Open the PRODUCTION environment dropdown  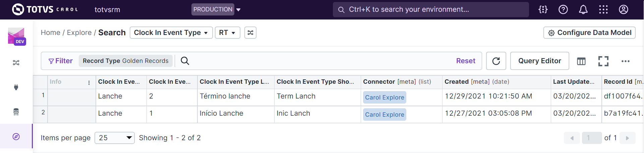coord(216,9)
